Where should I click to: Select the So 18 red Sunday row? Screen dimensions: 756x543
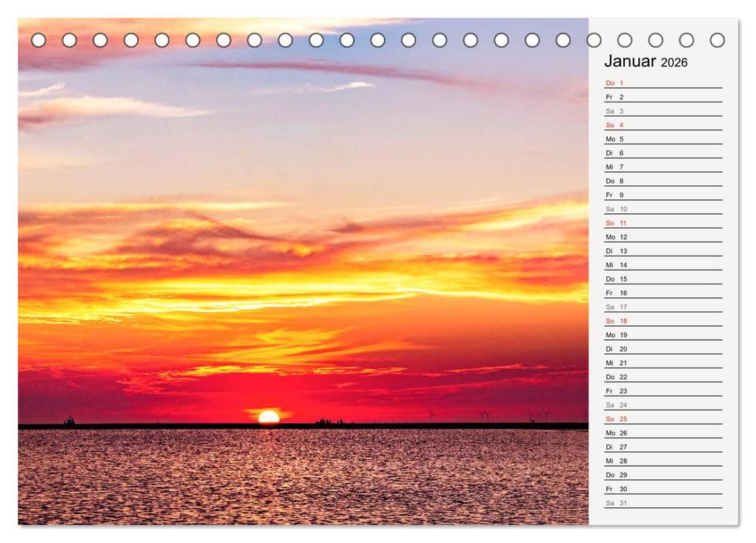(615, 321)
